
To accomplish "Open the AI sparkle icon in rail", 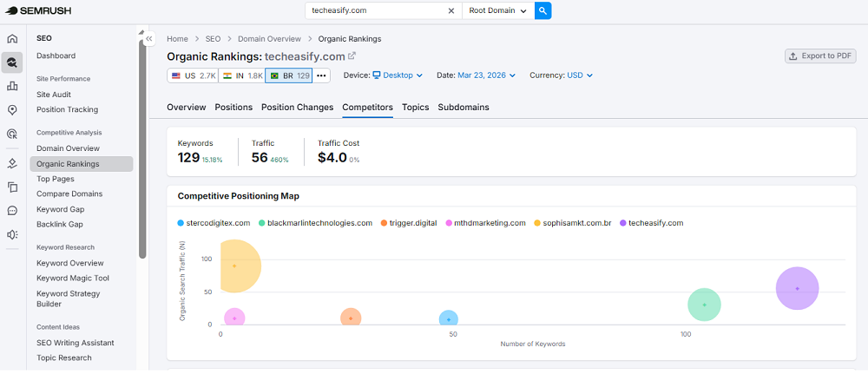I will click(x=12, y=163).
